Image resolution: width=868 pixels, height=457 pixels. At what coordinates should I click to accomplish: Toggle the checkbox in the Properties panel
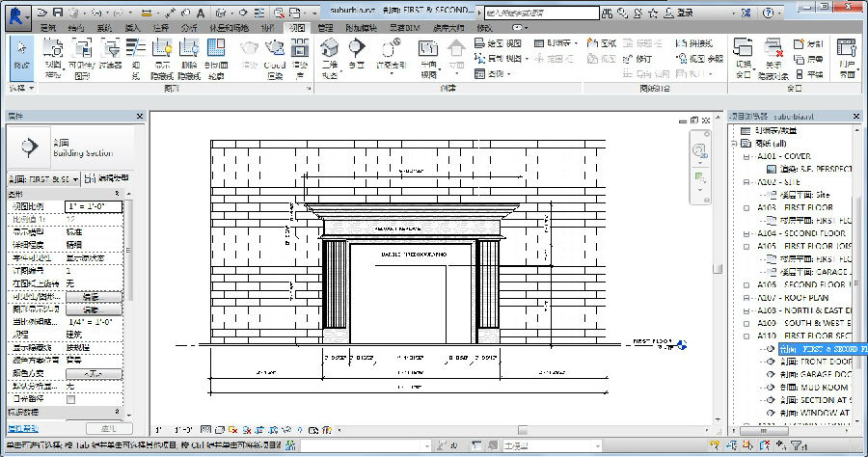[x=70, y=398]
